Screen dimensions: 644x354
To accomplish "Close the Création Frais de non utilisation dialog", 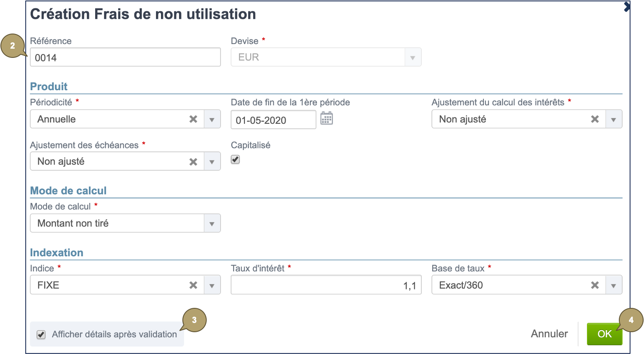I will [x=627, y=7].
